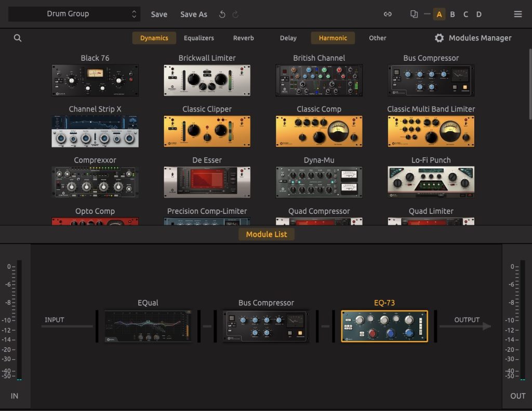The height and width of the screenshot is (411, 532).
Task: Click the undo arrow icon
Action: 222,15
